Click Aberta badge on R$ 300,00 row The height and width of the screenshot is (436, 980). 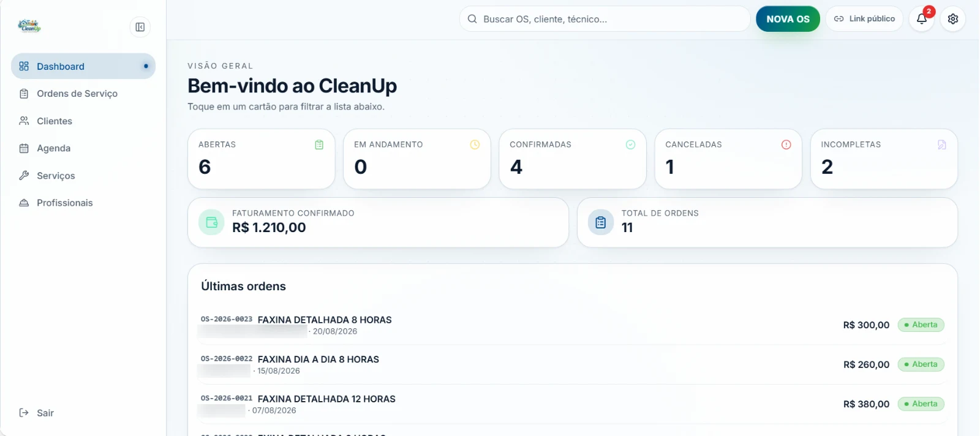[921, 325]
